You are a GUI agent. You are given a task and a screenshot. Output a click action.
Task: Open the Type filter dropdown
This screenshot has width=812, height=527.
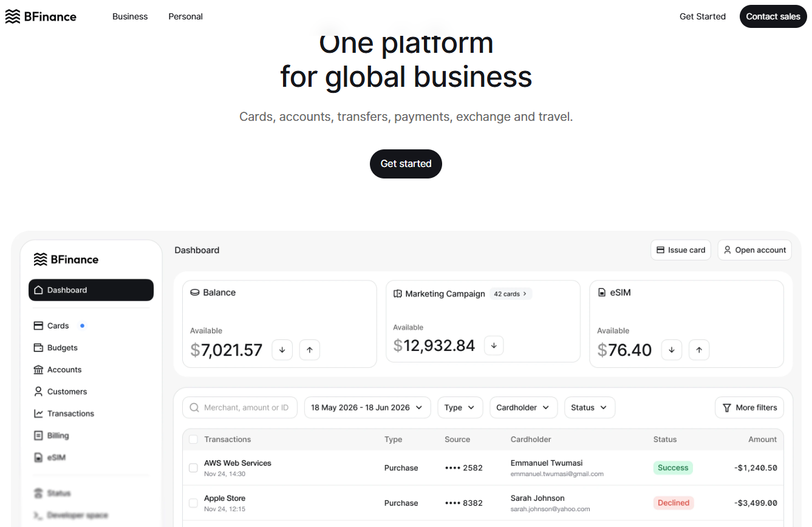[460, 407]
